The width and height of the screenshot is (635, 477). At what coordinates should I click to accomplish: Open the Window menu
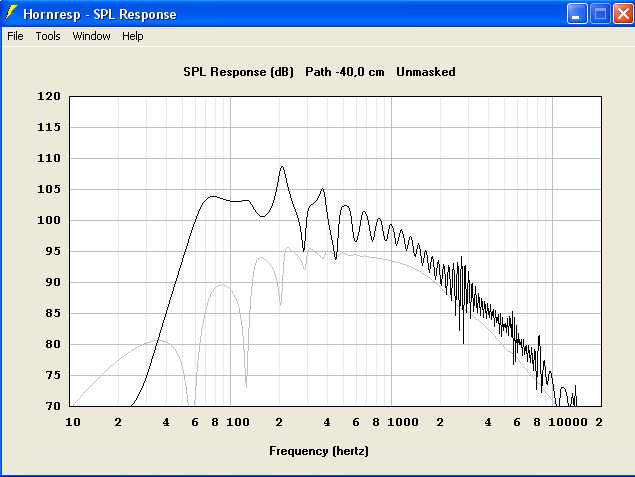(91, 36)
